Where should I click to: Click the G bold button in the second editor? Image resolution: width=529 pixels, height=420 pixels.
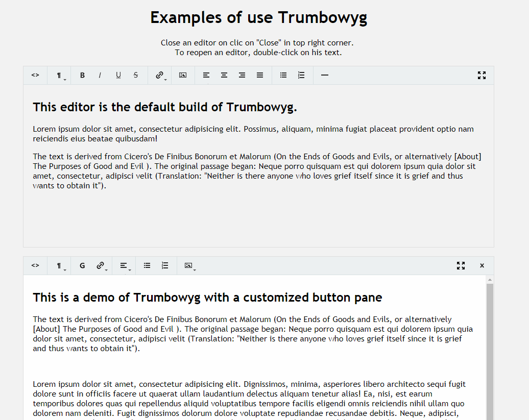[82, 265]
